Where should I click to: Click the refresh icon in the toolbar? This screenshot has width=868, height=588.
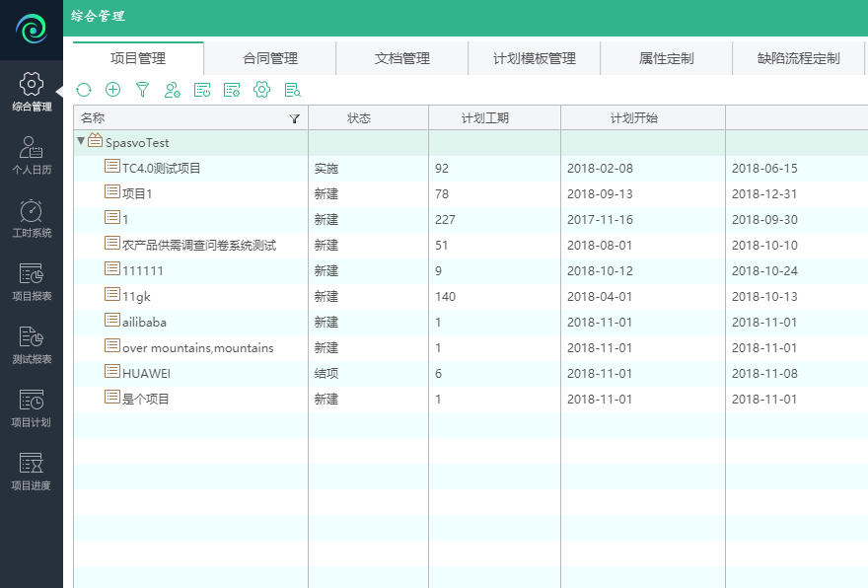click(x=84, y=90)
